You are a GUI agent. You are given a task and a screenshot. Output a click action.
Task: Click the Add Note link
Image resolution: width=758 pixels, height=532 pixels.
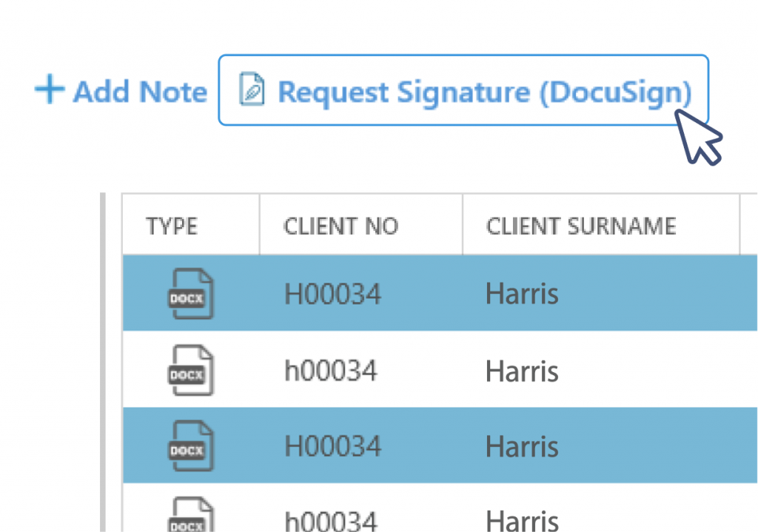pos(121,91)
